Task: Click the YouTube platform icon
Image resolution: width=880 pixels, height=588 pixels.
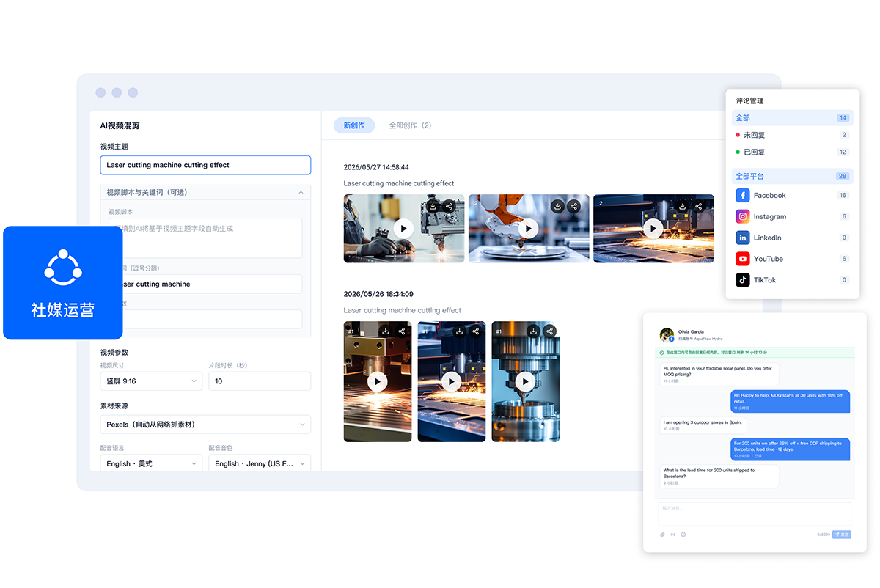Action: point(743,259)
